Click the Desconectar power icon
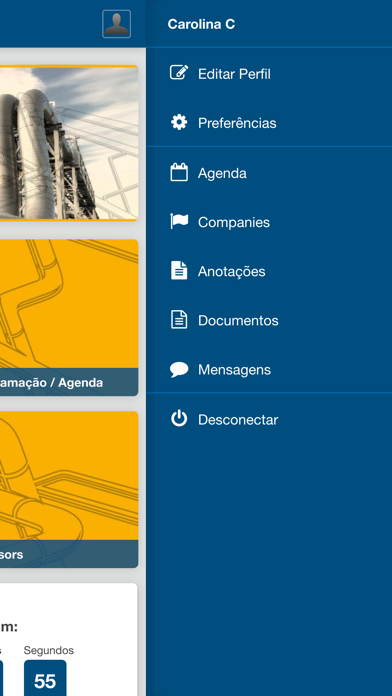 click(179, 419)
